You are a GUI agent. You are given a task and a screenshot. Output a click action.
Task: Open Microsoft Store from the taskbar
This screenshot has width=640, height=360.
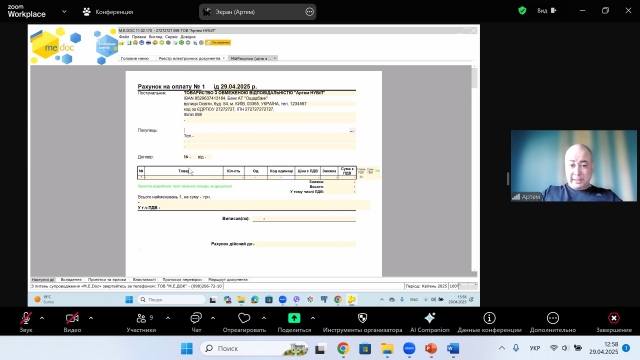point(365,349)
